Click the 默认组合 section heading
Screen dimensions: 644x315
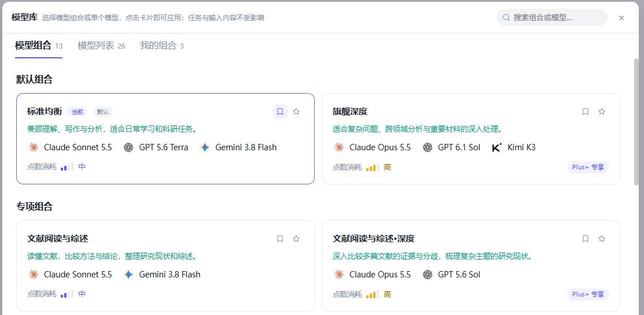[35, 80]
